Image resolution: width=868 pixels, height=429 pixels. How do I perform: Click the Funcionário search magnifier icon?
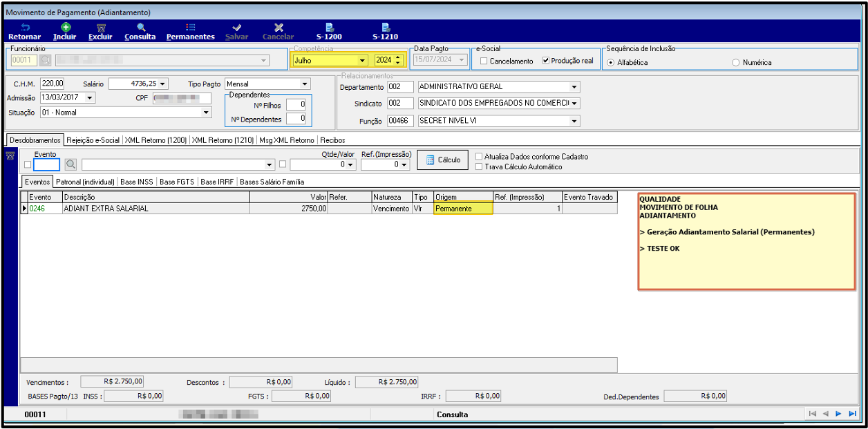point(46,60)
